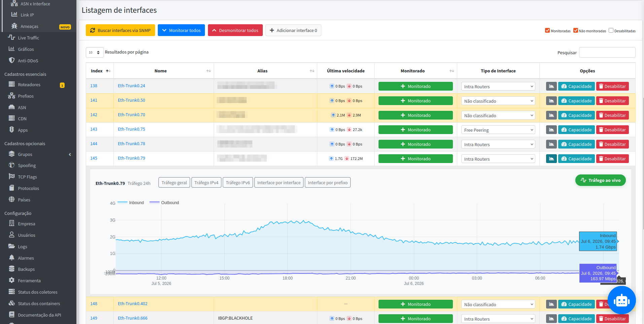Open results per page selector
This screenshot has height=324, width=644.
(x=95, y=52)
